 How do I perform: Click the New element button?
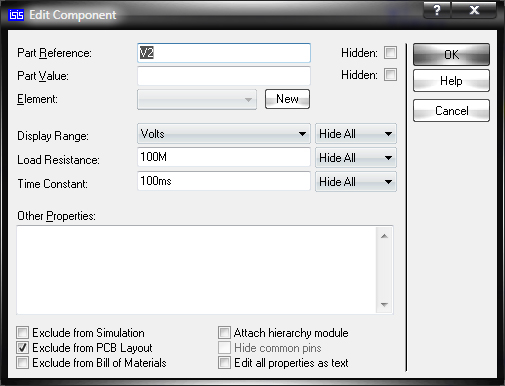coord(287,99)
